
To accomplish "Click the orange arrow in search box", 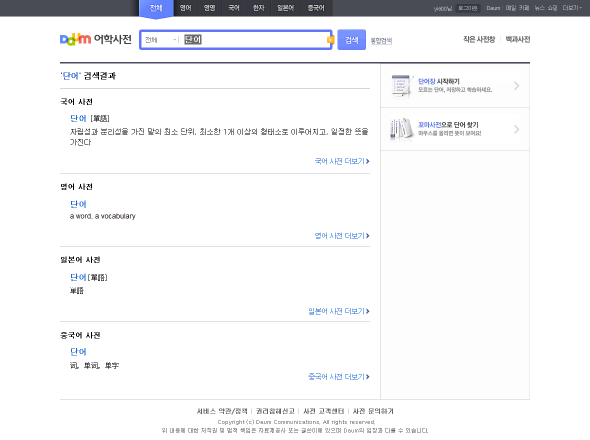I will tap(330, 40).
